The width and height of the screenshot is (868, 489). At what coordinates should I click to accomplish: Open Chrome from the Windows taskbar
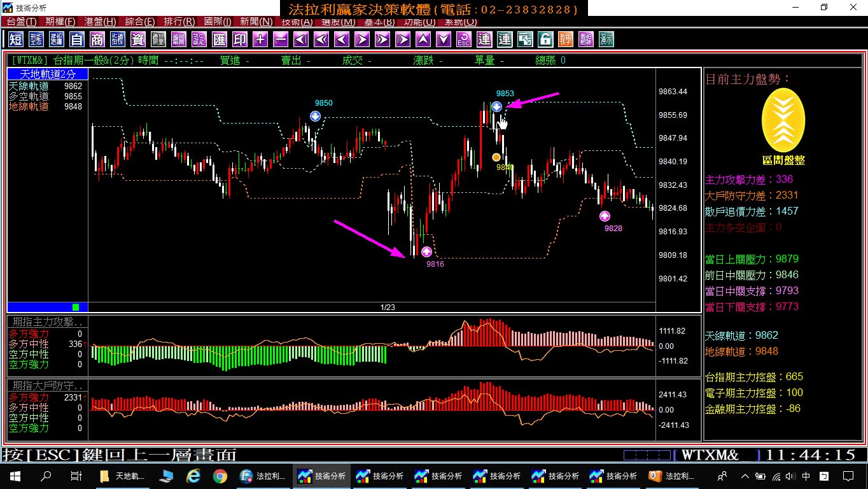pyautogui.click(x=220, y=476)
